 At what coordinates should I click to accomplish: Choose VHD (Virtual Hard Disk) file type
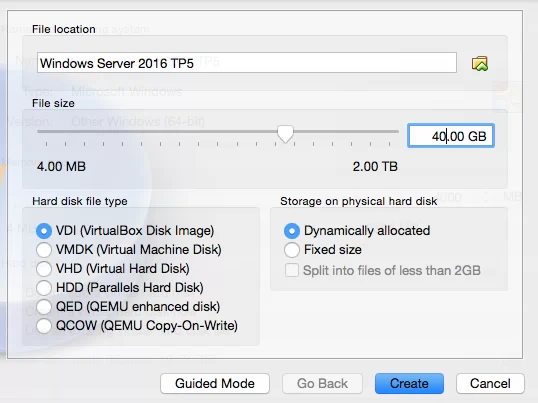point(44,269)
